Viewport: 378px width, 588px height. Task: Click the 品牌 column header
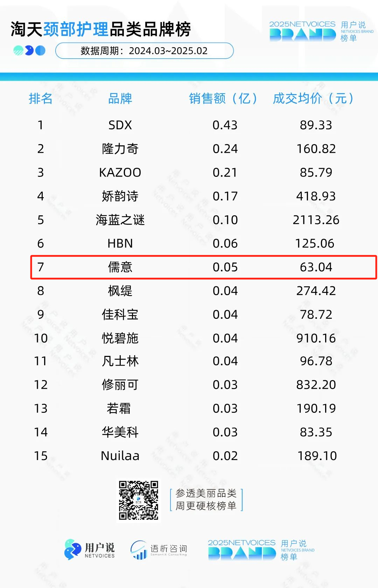tap(120, 99)
